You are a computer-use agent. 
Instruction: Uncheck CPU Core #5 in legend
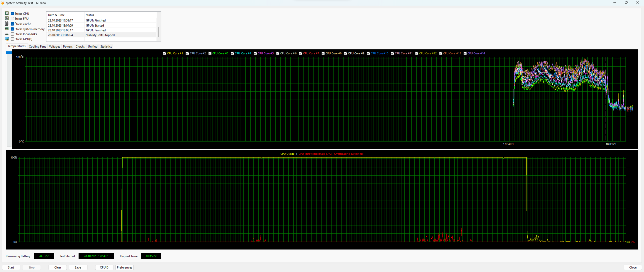click(255, 53)
